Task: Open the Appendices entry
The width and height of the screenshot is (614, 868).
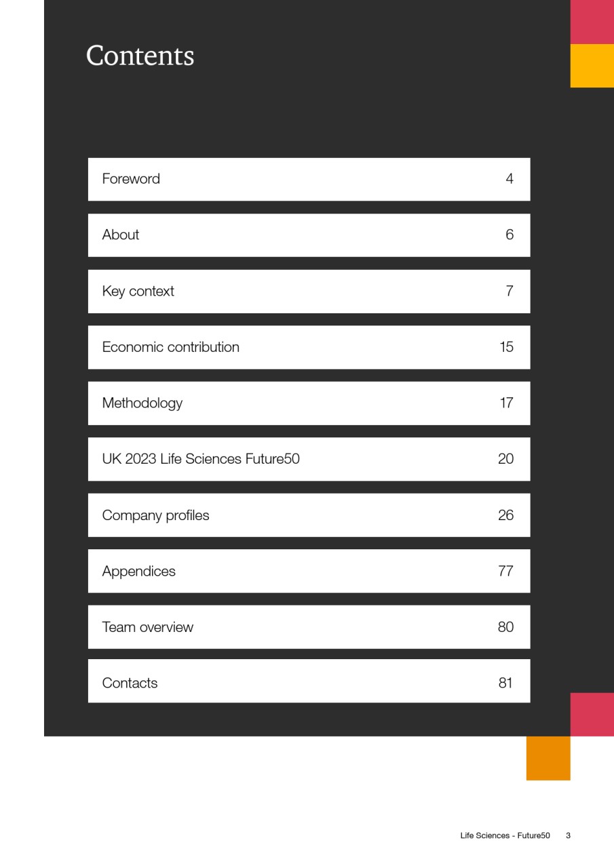Action: 309,571
